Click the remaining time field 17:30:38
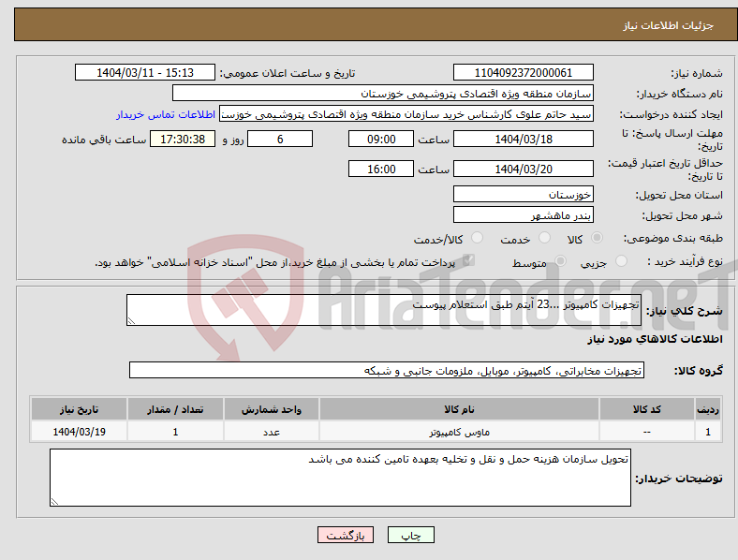The image size is (738, 560). (183, 139)
